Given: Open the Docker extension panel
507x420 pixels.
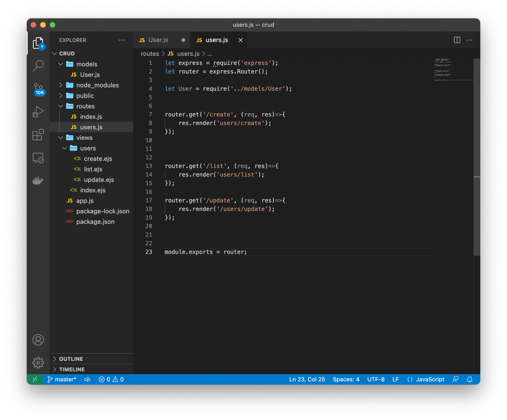Looking at the screenshot, I should pos(38,181).
